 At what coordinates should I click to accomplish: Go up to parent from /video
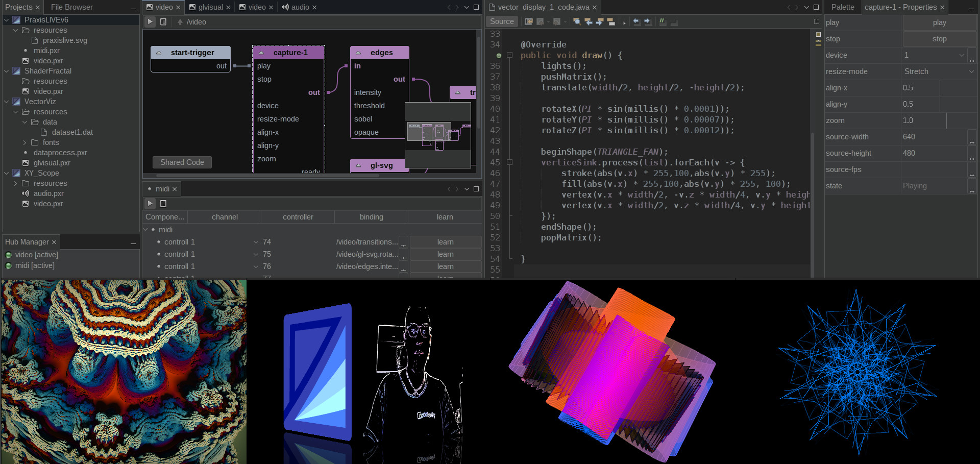click(x=180, y=22)
